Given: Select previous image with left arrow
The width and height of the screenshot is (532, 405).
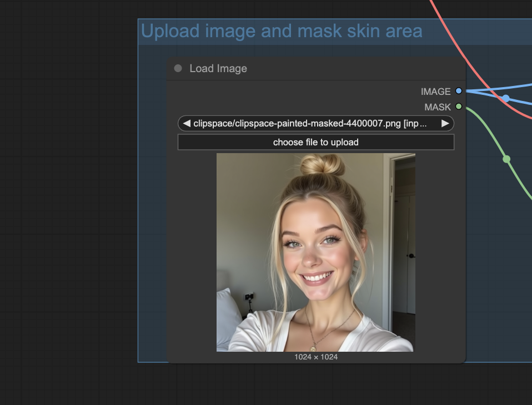Looking at the screenshot, I should (x=187, y=123).
